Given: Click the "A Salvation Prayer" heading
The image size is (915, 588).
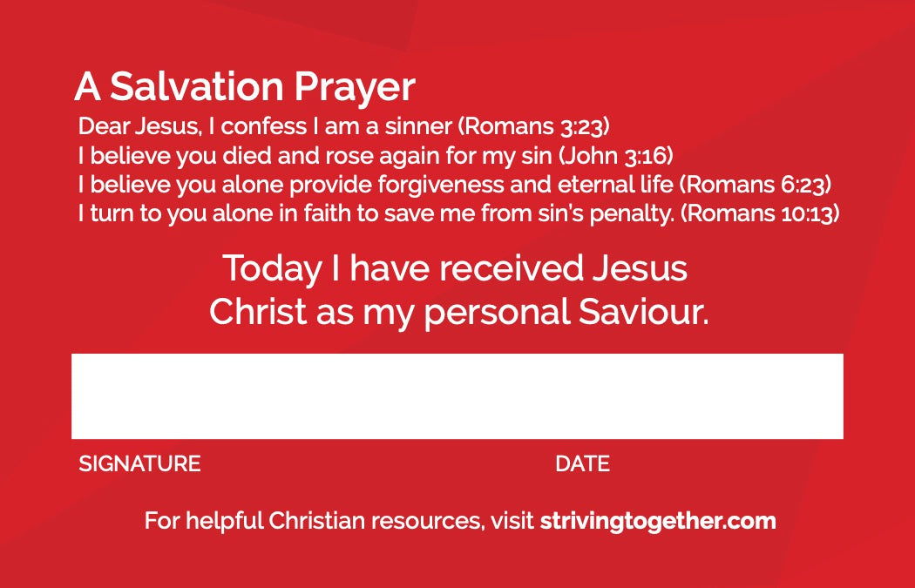Looking at the screenshot, I should (245, 87).
